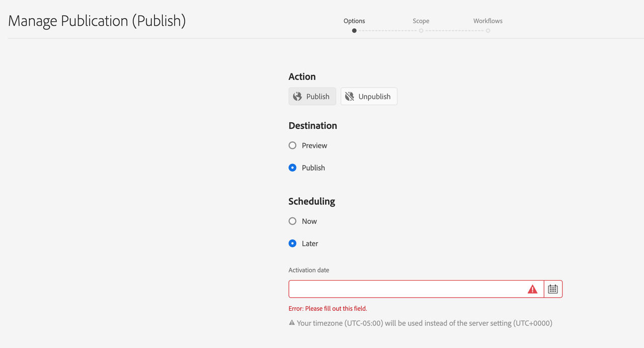Click the crossed-out globe Unpublish icon
The height and width of the screenshot is (348, 644).
click(350, 97)
